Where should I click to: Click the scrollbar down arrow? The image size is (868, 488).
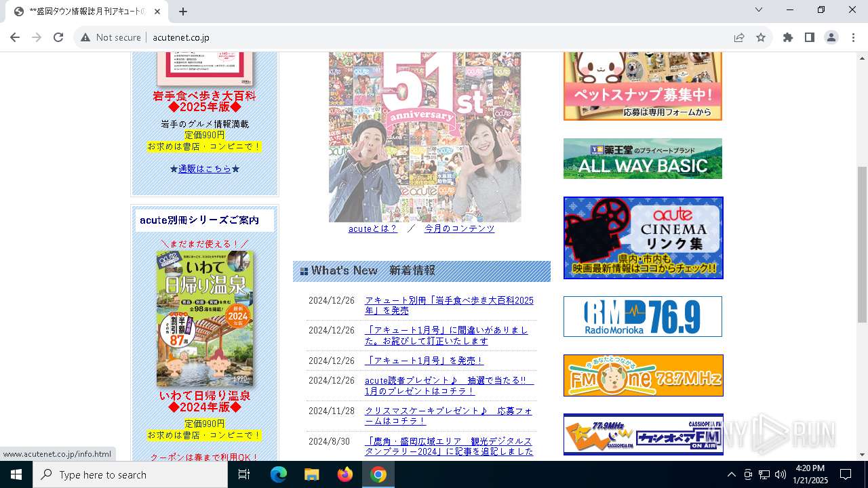[x=862, y=455]
